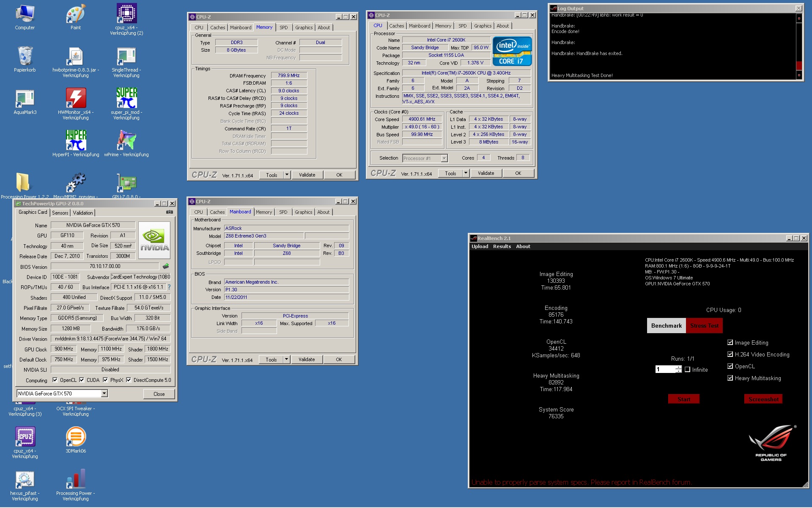Click the Log Output vertical scrollbar
Screen dimensions: 812x508
coord(799,46)
